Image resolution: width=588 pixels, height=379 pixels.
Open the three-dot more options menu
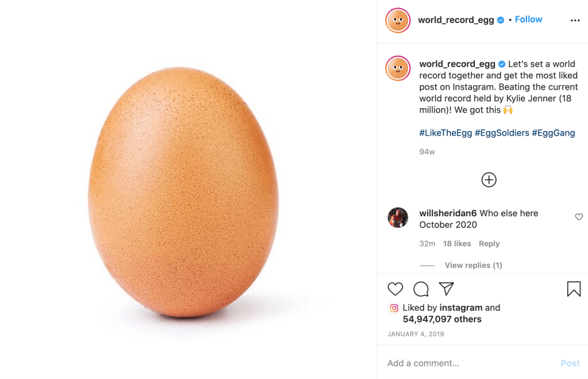coord(575,20)
